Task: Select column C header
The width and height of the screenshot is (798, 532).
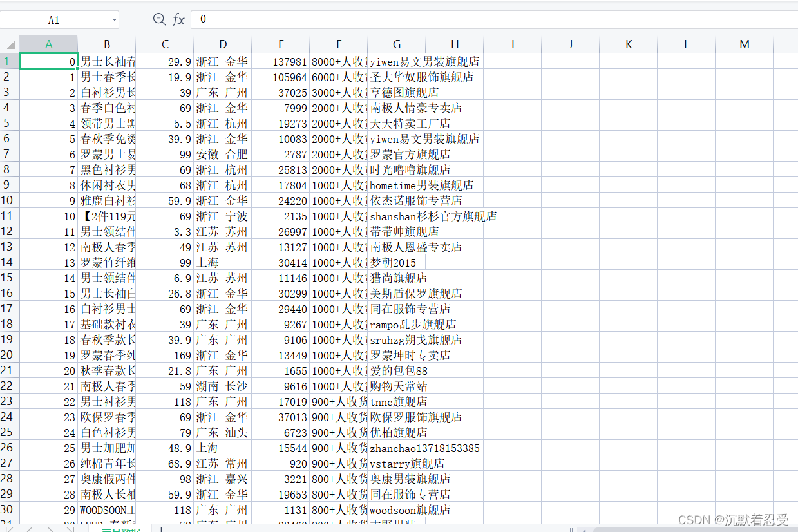Action: (165, 44)
